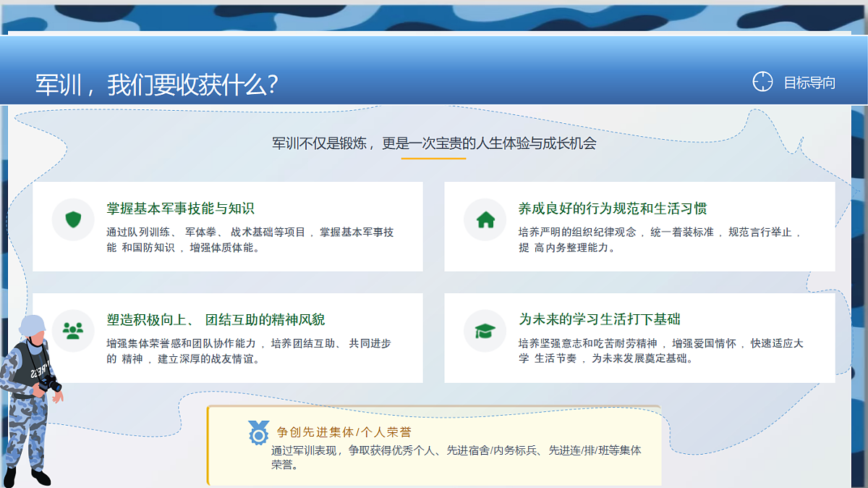The height and width of the screenshot is (488, 868).
Task: Click the green people group icon
Action: tap(73, 331)
